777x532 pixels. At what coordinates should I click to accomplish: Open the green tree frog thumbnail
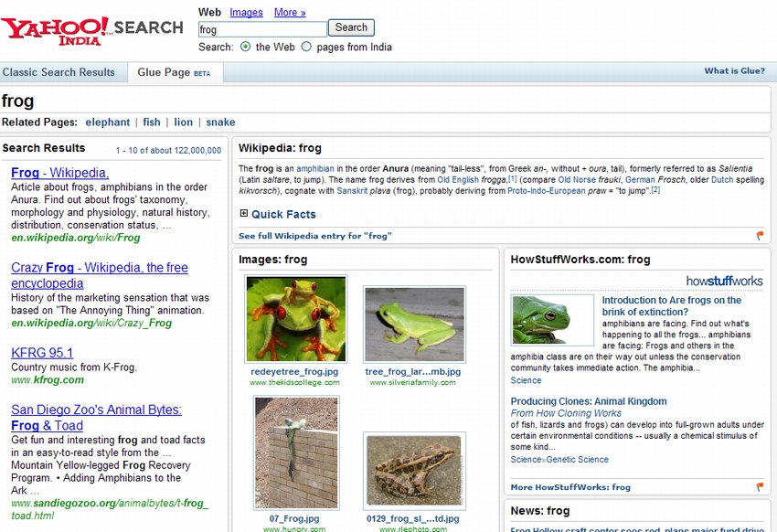414,325
